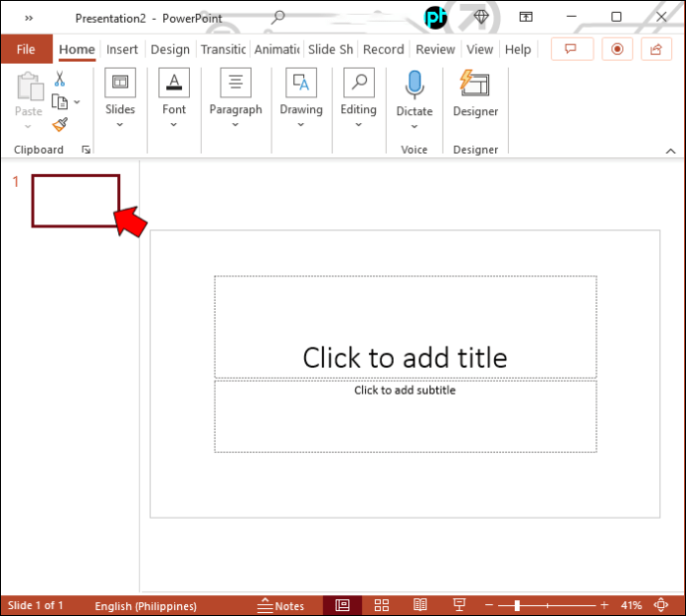Viewport: 686px width, 616px height.
Task: Open the Comments speech bubble icon
Action: tap(572, 49)
